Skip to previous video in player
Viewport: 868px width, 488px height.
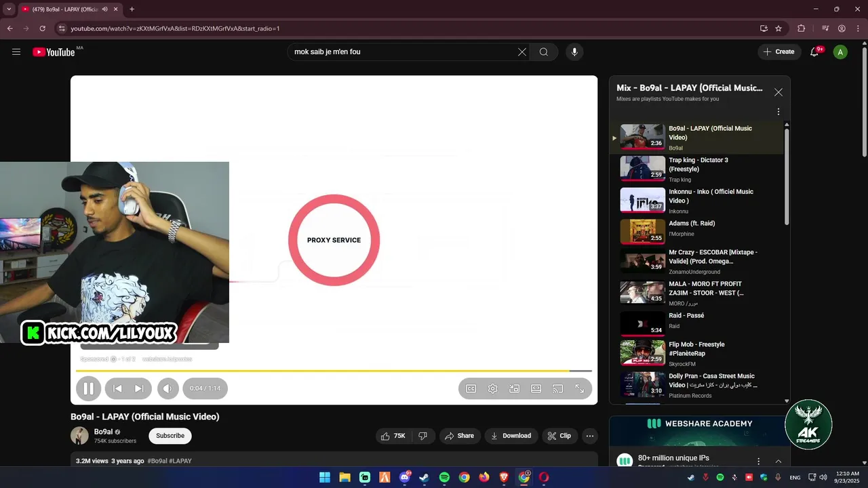117,388
